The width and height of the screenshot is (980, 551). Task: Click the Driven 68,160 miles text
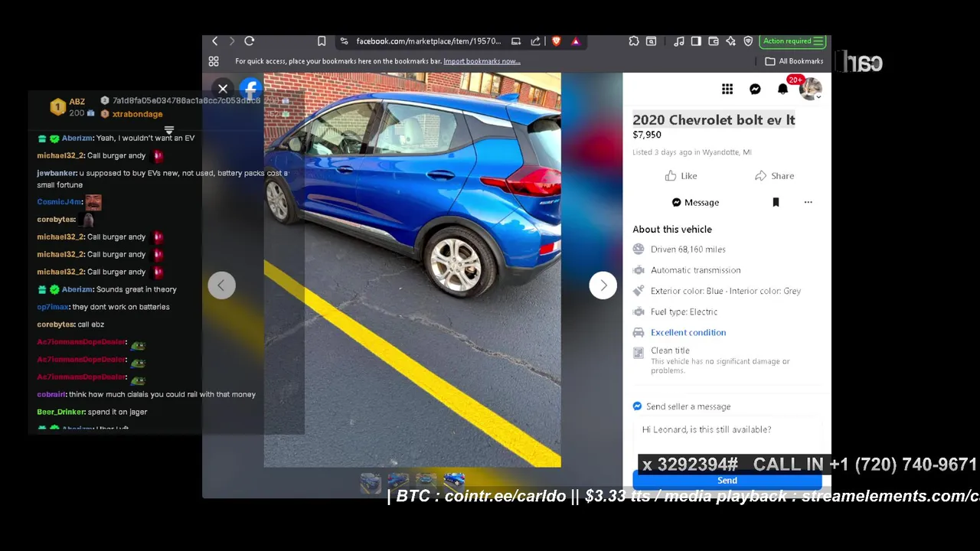point(688,249)
